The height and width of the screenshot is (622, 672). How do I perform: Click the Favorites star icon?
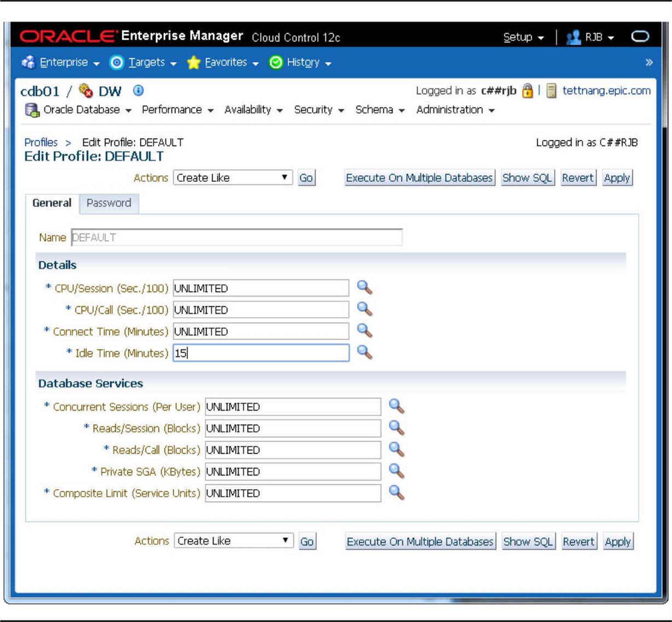[194, 63]
